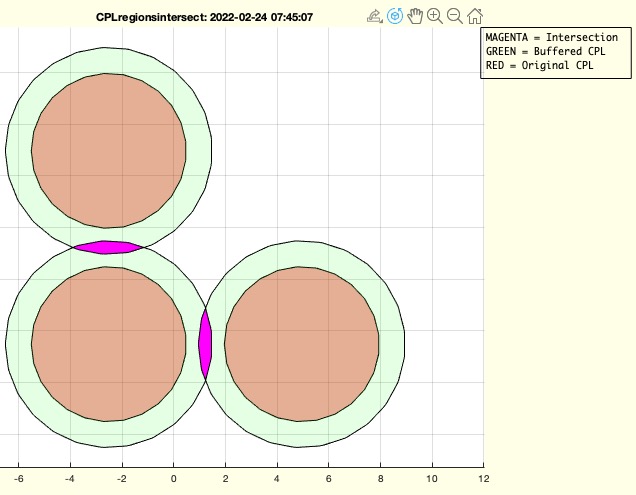Click the x-axis tick label 0
636x495 pixels.
174,480
